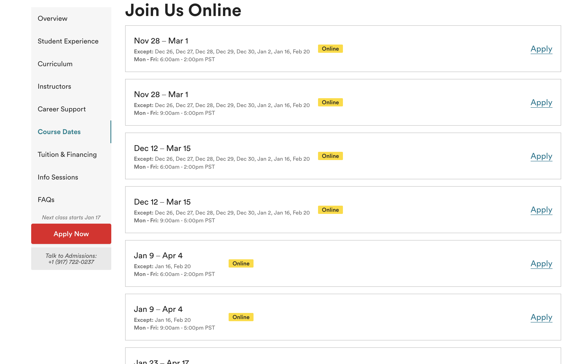Click Online badge on Jan 9 6:00am course
Viewport: 588px width, 364px height.
pos(241,264)
